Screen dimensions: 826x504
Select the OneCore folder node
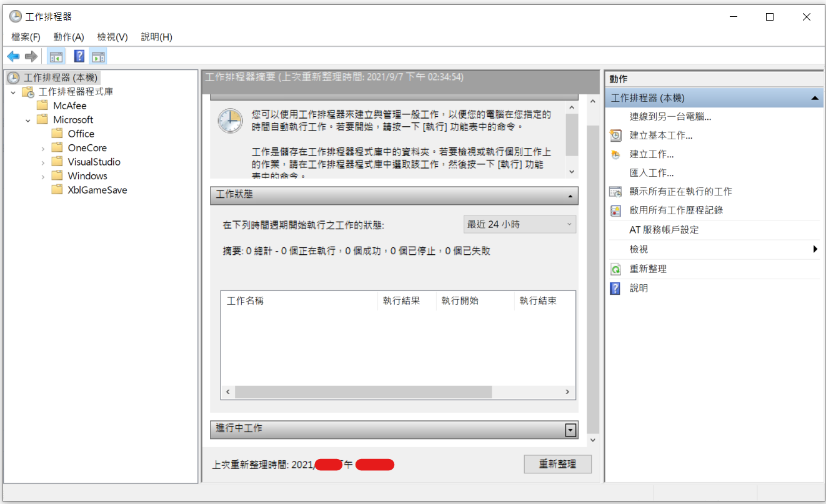click(x=87, y=148)
